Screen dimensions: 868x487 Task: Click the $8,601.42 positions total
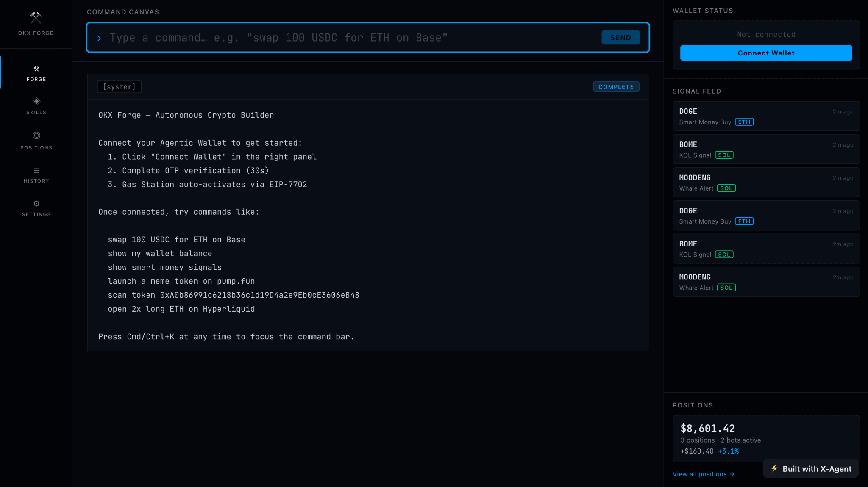(x=708, y=428)
